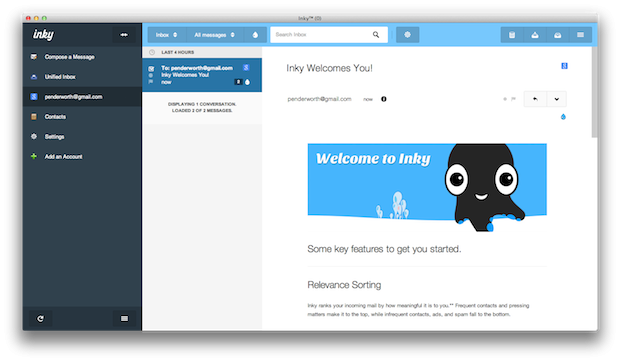Screen dimensions: 620x362
Task: Click the Relevance Sorting heading
Action: [x=344, y=285]
